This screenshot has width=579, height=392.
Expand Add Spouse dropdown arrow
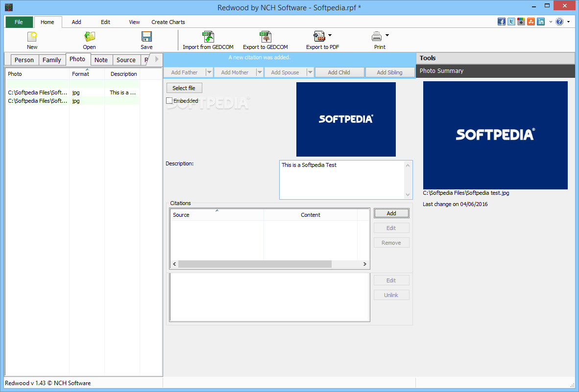coord(310,72)
